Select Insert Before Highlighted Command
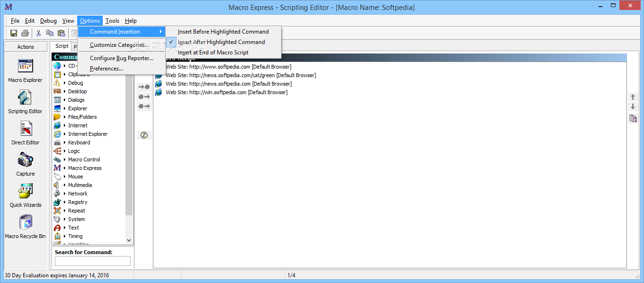Viewport: 644px width, 283px height. click(223, 32)
